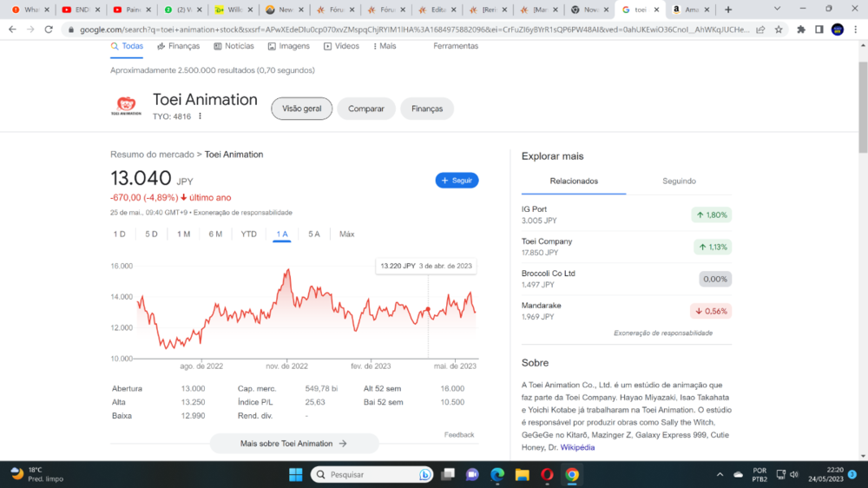Open the Windows Start menu
Image resolution: width=868 pixels, height=488 pixels.
(296, 475)
